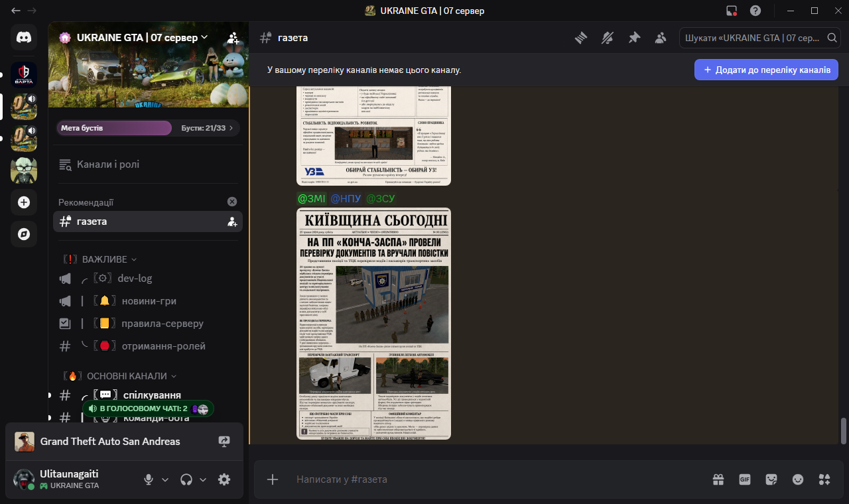Open microphone input options arrow
The image size is (849, 504).
pyautogui.click(x=165, y=479)
